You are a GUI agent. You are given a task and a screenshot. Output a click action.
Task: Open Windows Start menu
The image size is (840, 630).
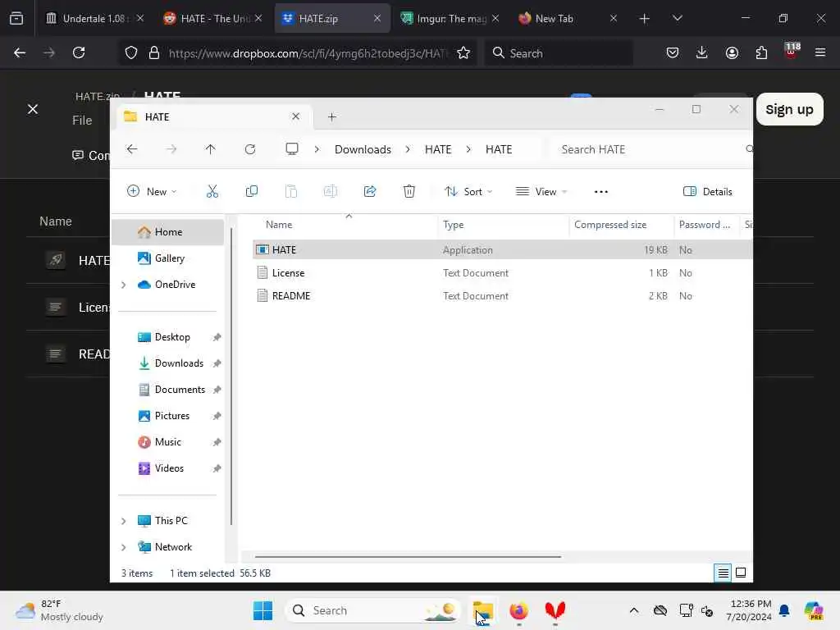(262, 610)
